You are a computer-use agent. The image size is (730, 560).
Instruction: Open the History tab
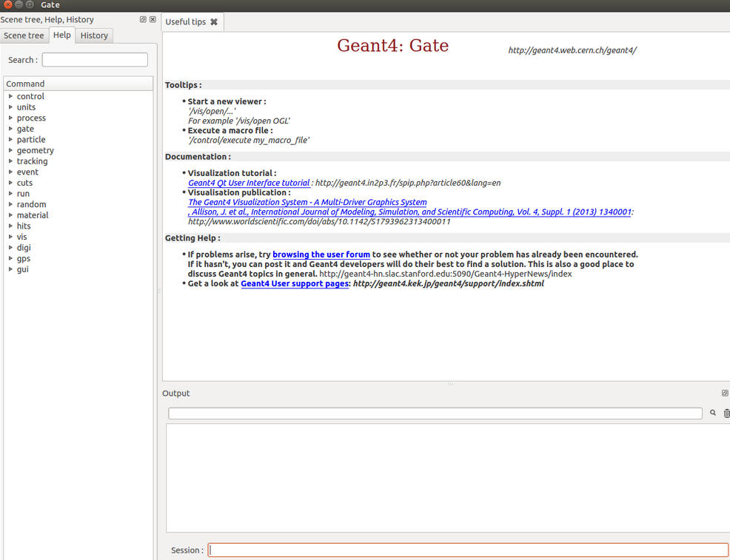(93, 35)
